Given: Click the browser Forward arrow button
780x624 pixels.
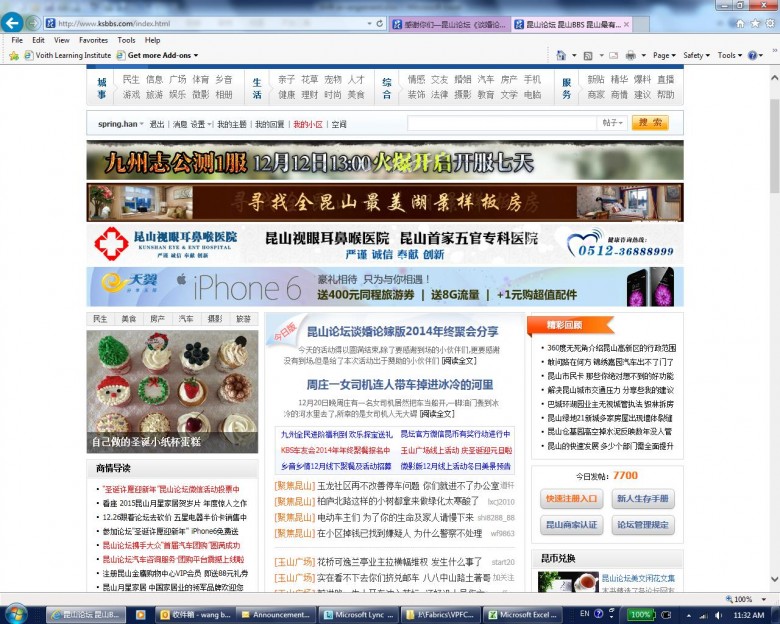Looking at the screenshot, I should point(33,23).
